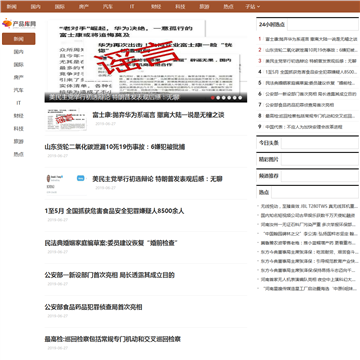The image size is (360, 360).
Task: Click the highlighted 新闻 button in left sidebar
Action: [x=19, y=39]
